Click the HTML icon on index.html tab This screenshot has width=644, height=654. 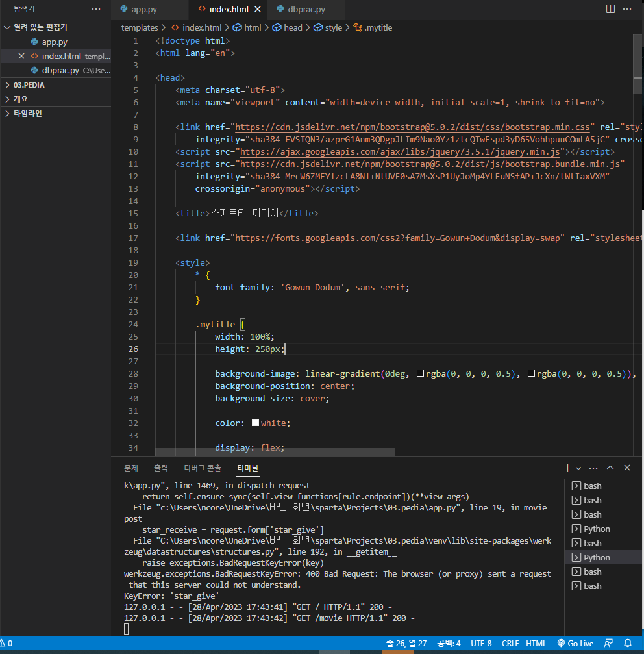(202, 8)
